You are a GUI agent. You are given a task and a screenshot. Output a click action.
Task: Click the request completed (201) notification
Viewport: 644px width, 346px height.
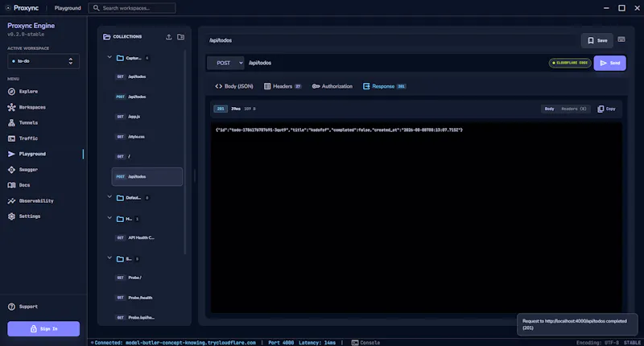point(577,324)
